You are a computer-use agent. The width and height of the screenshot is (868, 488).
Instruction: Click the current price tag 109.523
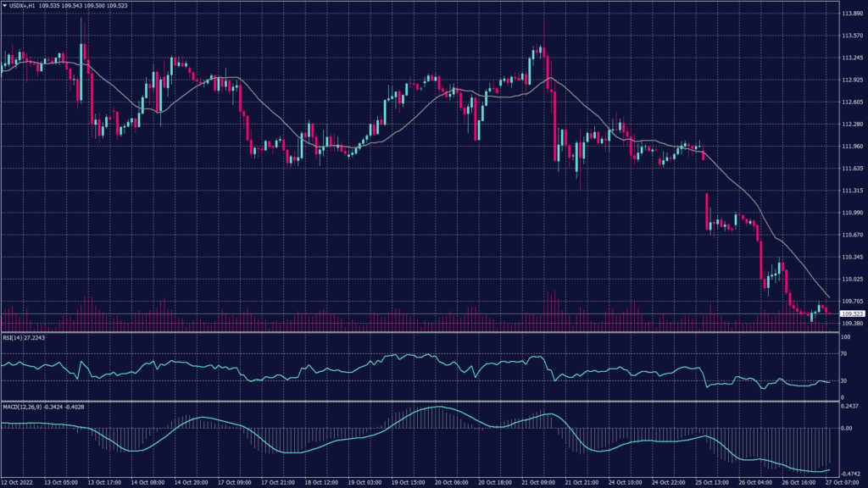(851, 314)
